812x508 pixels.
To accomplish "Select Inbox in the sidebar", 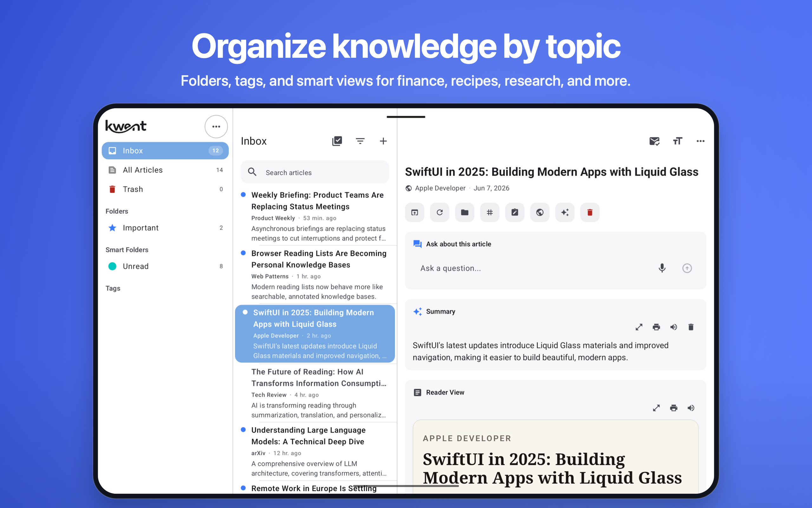I will 165,150.
